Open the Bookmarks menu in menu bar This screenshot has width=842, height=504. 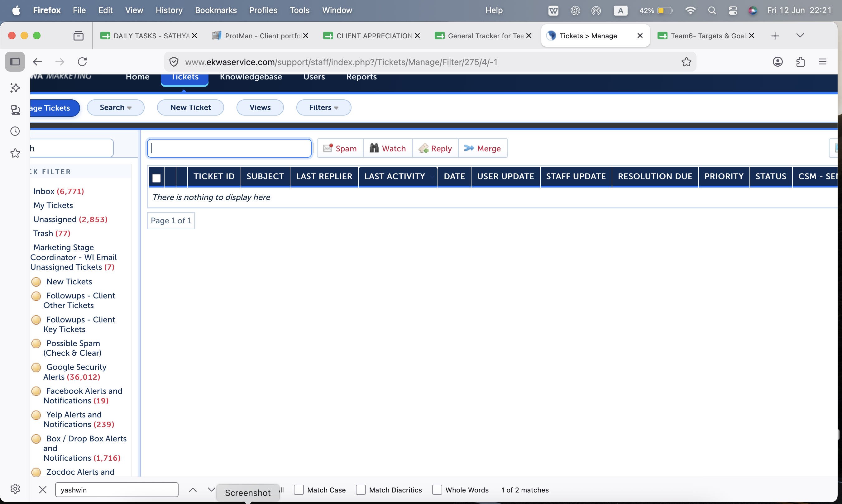click(216, 11)
